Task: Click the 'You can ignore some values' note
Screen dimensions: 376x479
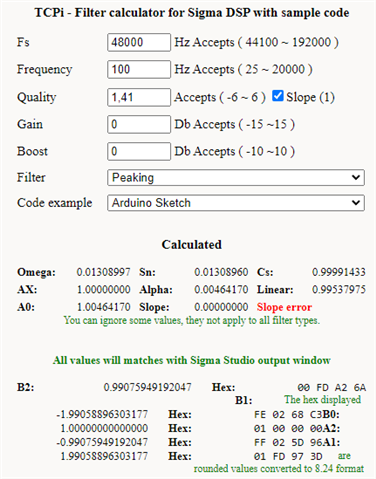Action: (192, 321)
